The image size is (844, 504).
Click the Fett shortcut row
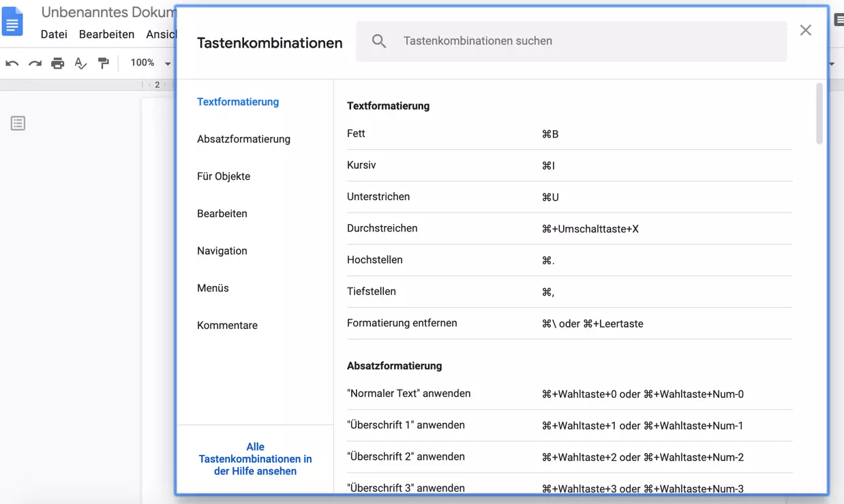[569, 134]
